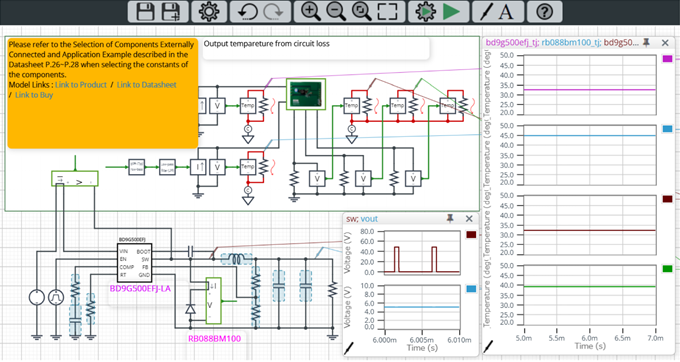
Task: Open simulation settings gear with play
Action: [425, 12]
